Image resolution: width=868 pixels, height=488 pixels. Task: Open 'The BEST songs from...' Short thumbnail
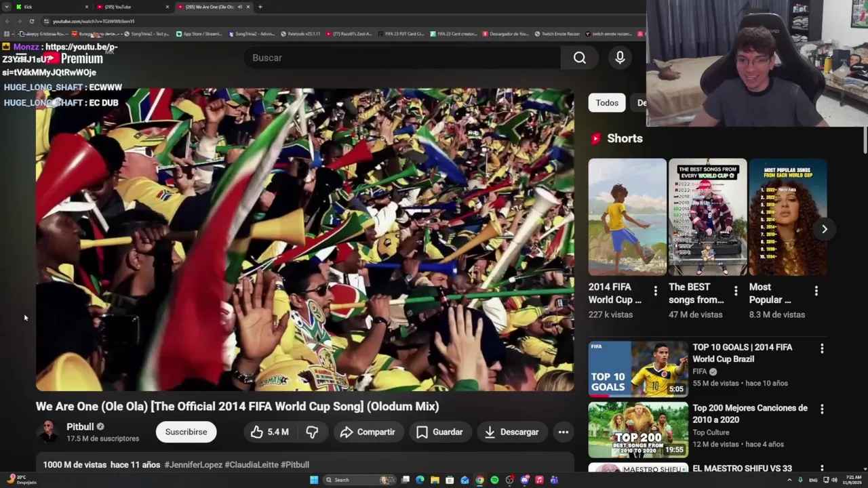pyautogui.click(x=707, y=217)
